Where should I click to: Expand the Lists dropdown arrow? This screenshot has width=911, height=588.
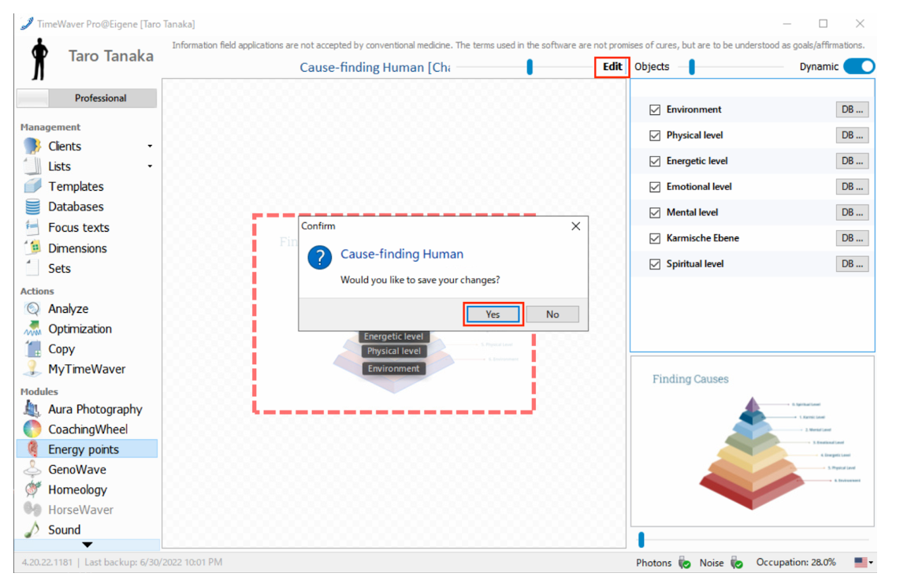[150, 166]
